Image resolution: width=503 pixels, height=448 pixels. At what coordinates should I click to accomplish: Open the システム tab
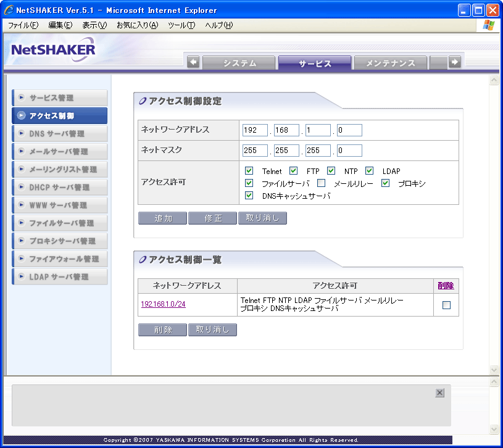[x=239, y=63]
